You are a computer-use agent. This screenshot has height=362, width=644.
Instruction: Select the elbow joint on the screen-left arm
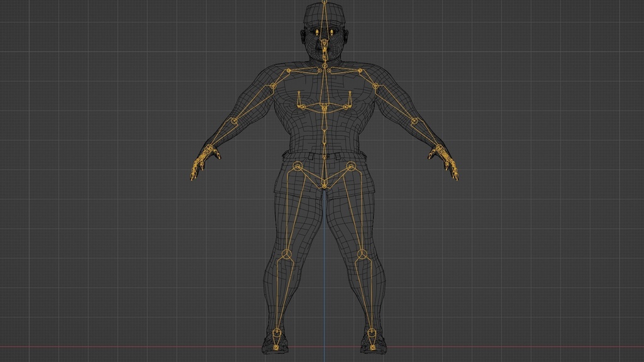[234, 121]
